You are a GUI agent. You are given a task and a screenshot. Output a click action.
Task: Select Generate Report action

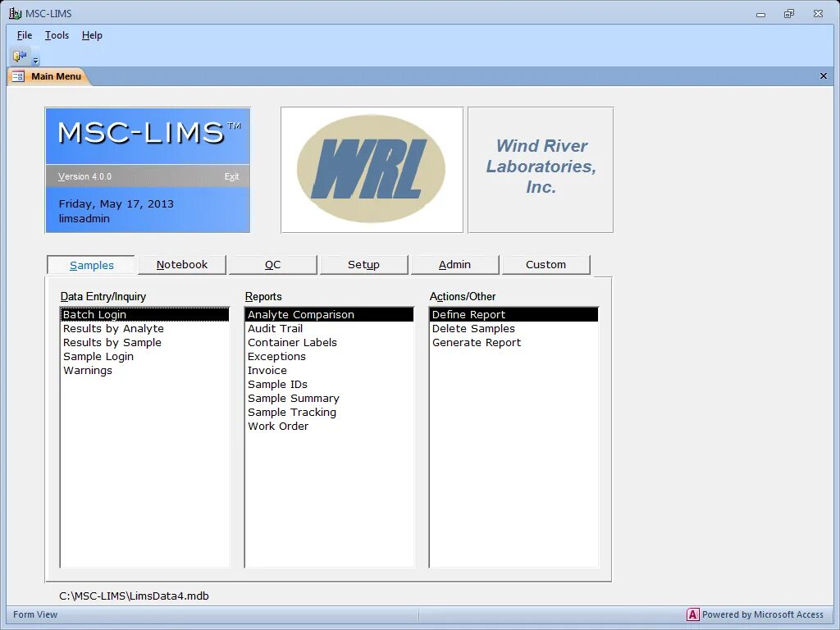(514, 342)
